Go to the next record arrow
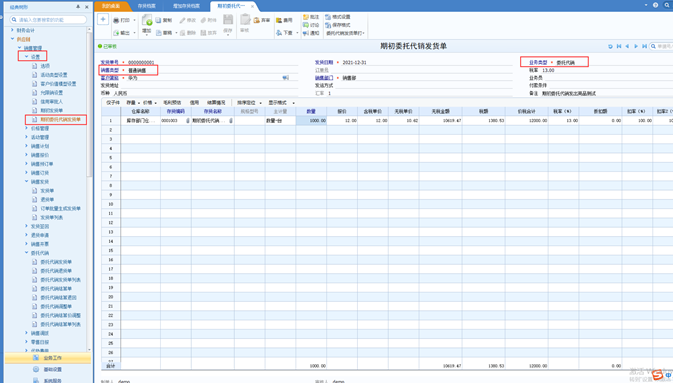Image resolution: width=673 pixels, height=383 pixels. coord(636,46)
